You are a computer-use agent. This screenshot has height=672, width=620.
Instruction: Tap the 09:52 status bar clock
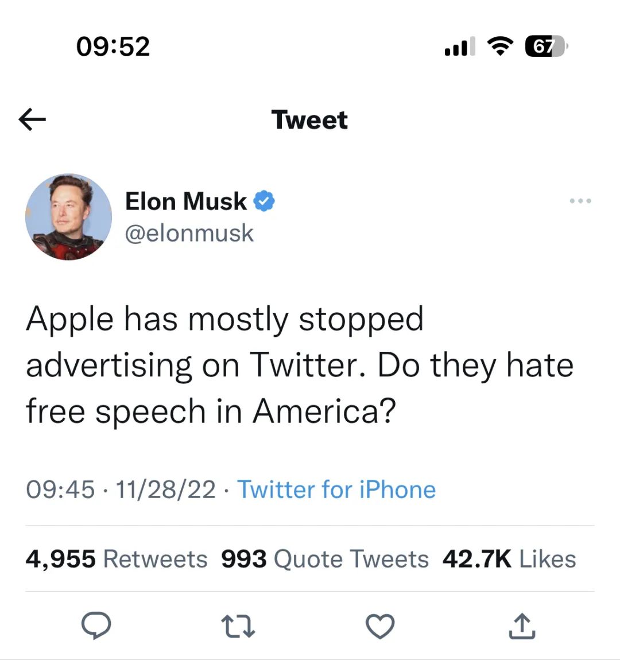(x=113, y=46)
